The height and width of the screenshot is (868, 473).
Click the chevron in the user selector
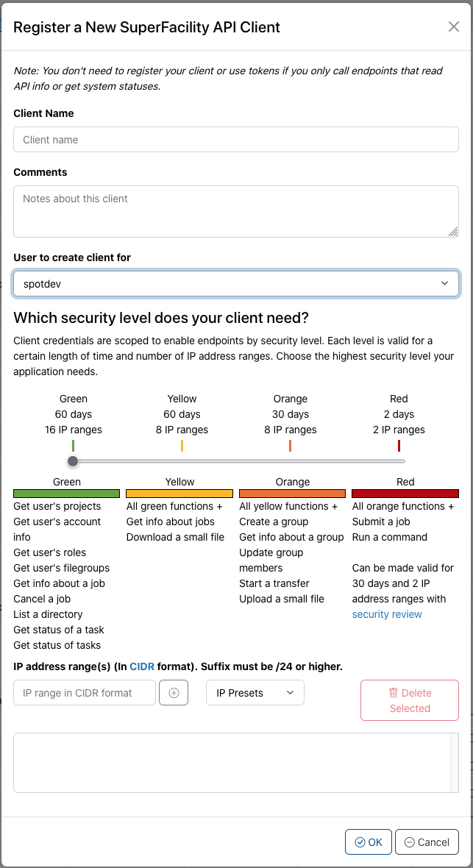coord(444,283)
